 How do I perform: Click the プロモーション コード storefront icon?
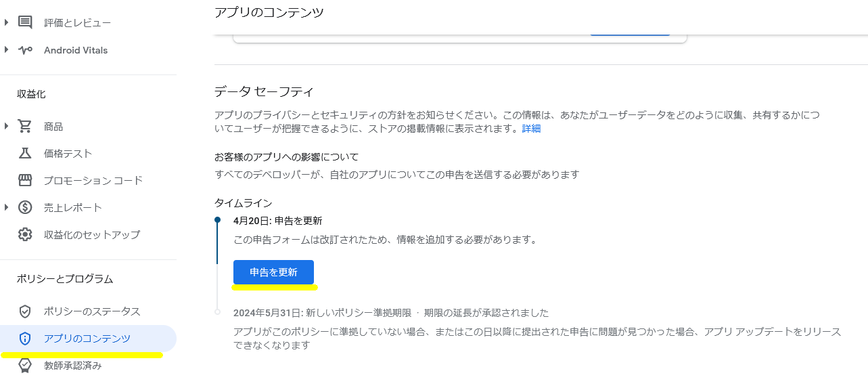click(25, 181)
